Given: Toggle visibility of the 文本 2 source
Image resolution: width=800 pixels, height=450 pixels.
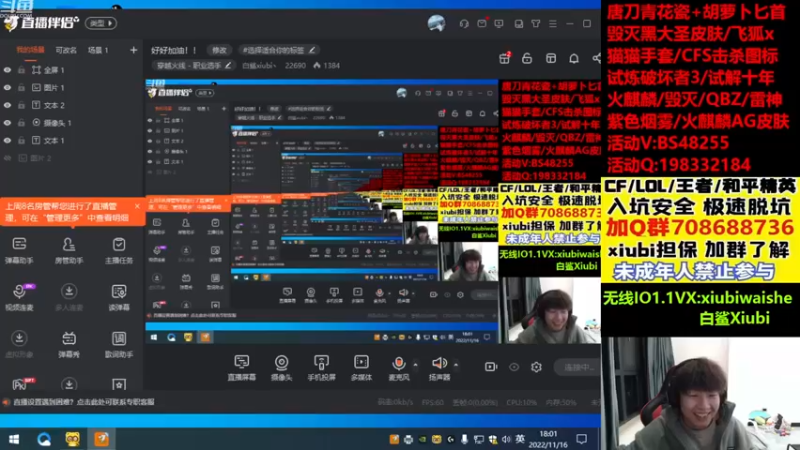Looking at the screenshot, I should [7, 105].
